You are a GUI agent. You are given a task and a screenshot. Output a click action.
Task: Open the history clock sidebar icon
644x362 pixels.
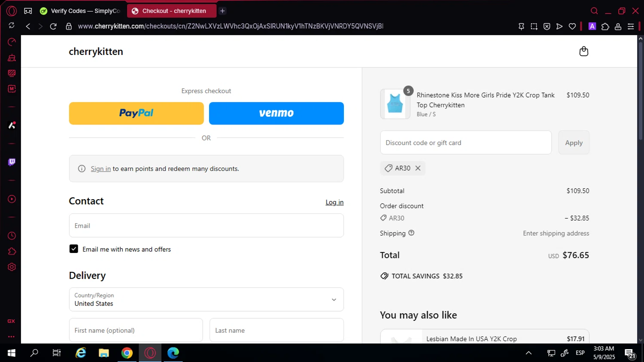tap(12, 236)
